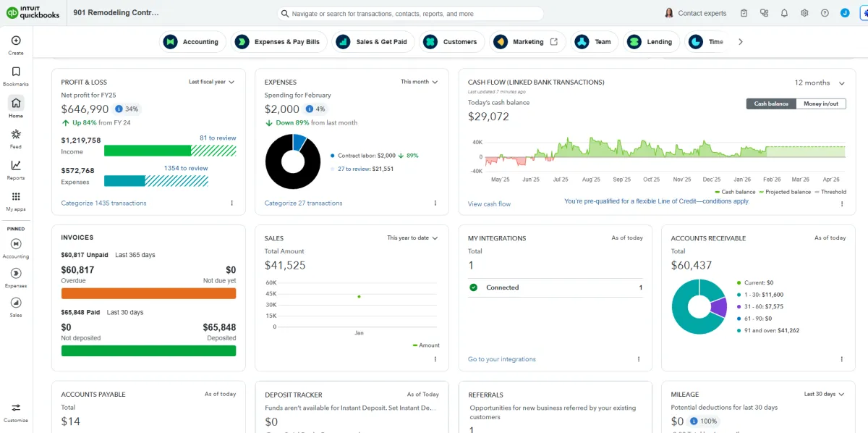Open settings gear icon in header
Image resolution: width=868 pixels, height=433 pixels.
click(x=804, y=13)
